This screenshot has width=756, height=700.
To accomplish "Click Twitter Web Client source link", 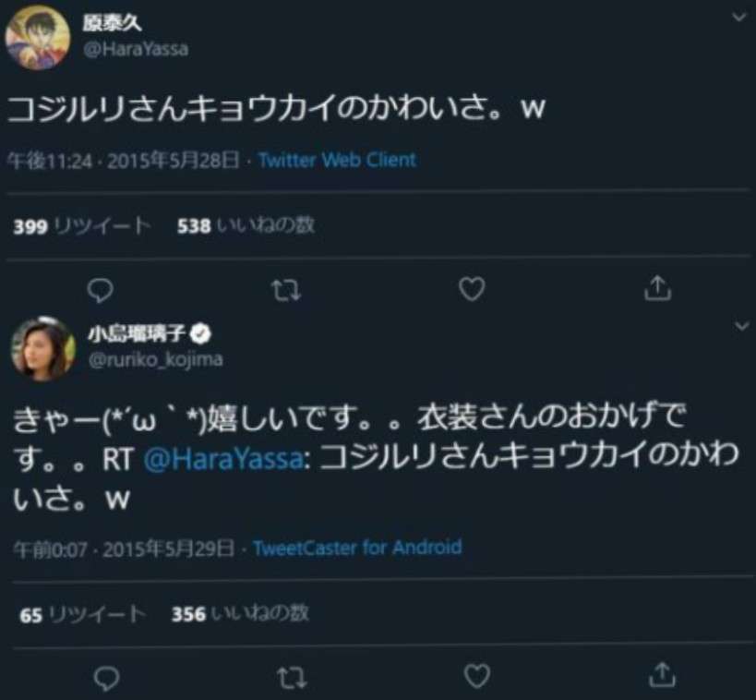I will (x=337, y=160).
